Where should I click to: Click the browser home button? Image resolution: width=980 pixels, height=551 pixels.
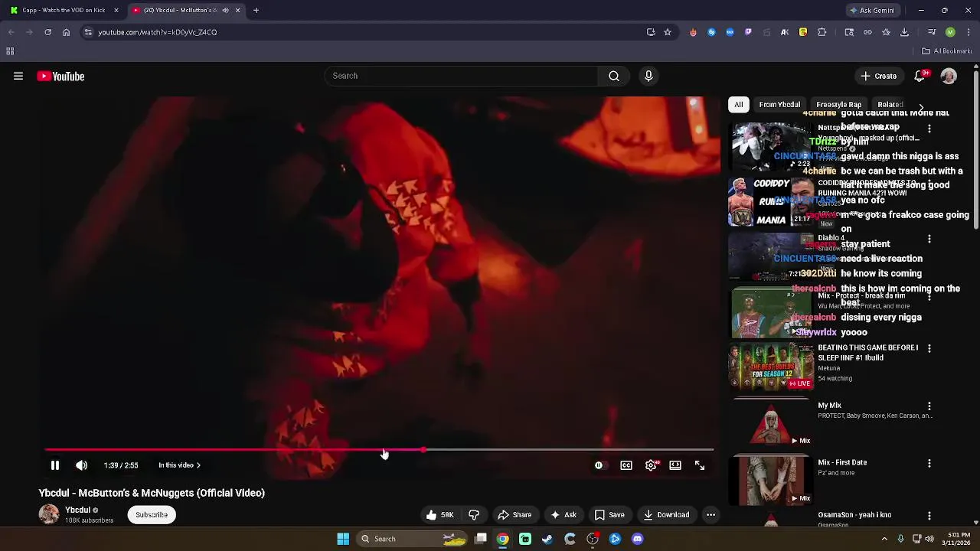66,32
